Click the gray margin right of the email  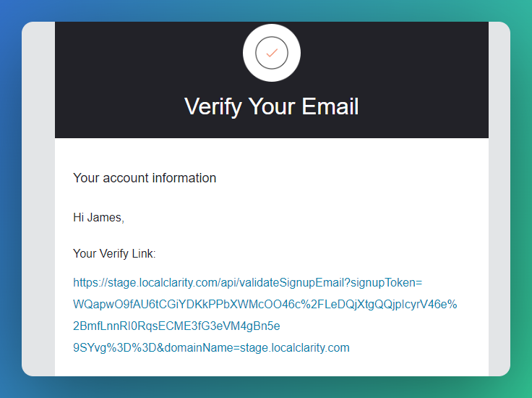(x=499, y=199)
